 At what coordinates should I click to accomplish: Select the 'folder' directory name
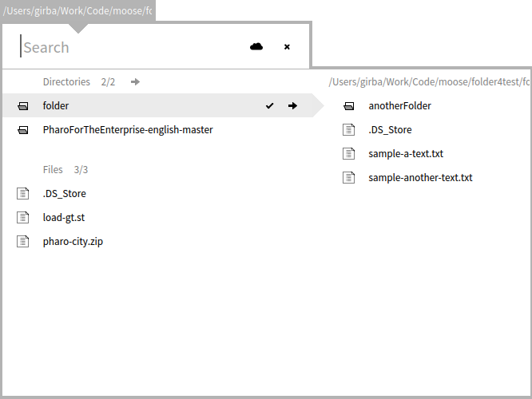pos(56,106)
